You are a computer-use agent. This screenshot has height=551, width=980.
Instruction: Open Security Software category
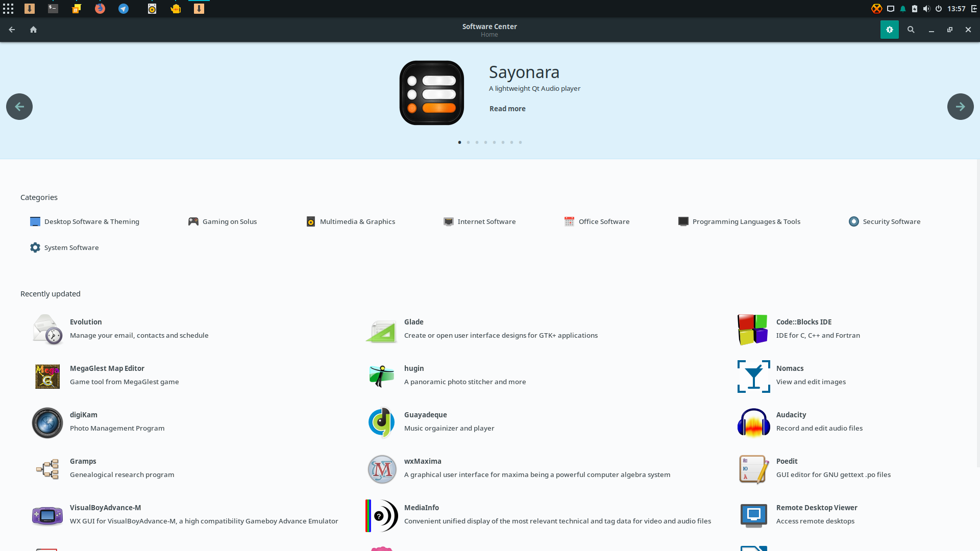tap(885, 221)
